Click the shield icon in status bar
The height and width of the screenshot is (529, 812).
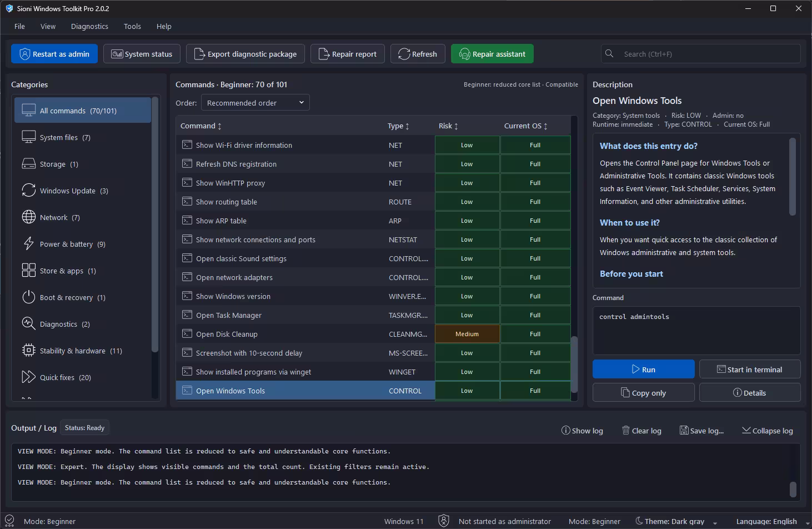point(444,521)
